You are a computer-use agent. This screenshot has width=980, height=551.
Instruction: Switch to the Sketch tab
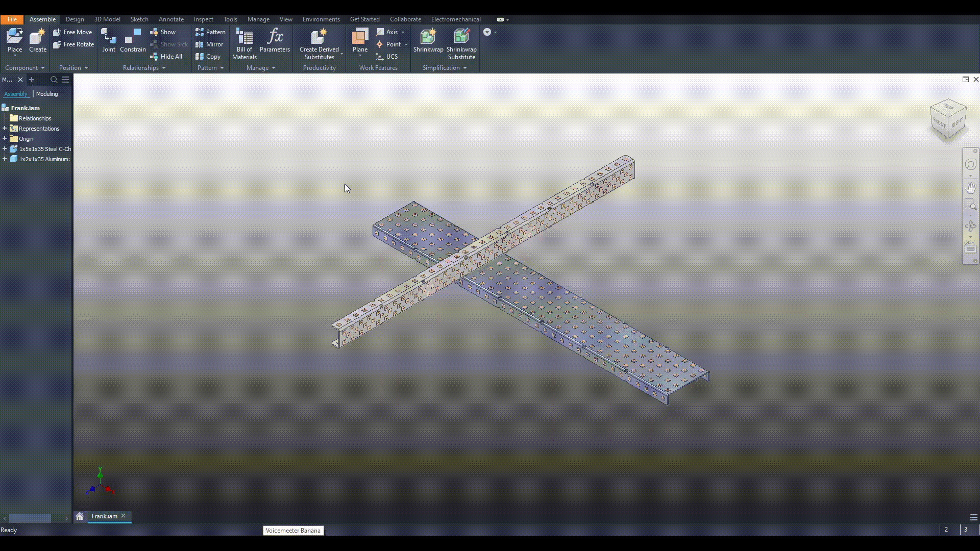(139, 19)
